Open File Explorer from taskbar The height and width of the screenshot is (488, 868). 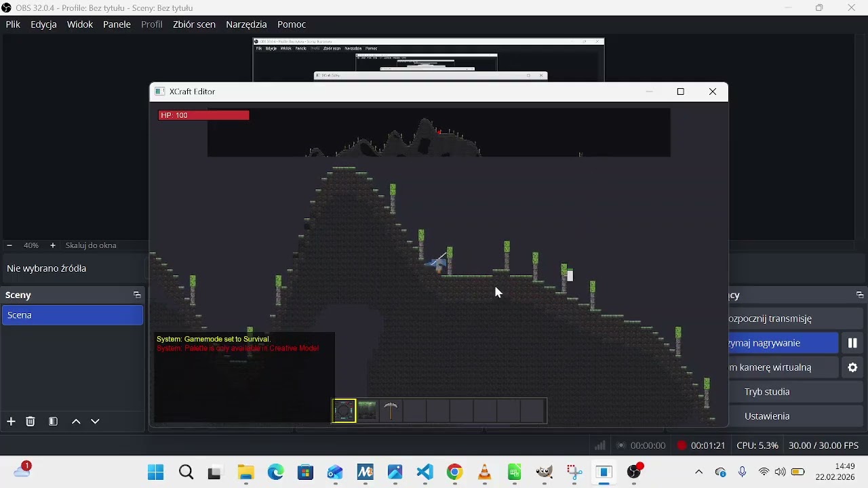tap(245, 472)
